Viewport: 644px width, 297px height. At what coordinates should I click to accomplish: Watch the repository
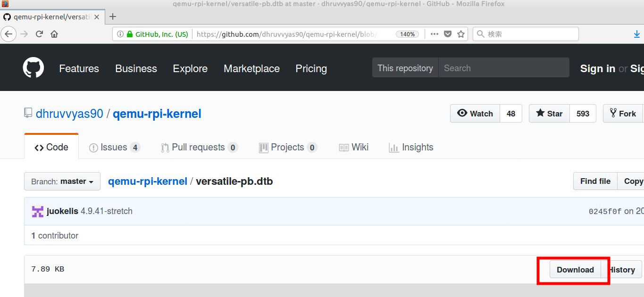coord(475,114)
